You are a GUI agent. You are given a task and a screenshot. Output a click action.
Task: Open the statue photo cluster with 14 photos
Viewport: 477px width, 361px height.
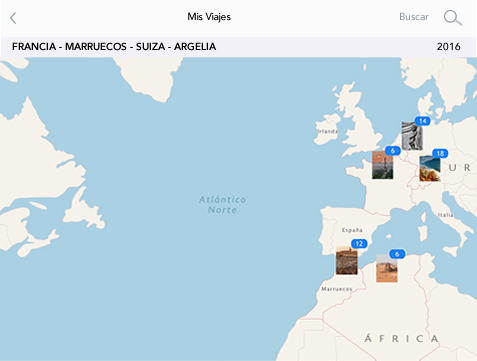click(x=412, y=136)
